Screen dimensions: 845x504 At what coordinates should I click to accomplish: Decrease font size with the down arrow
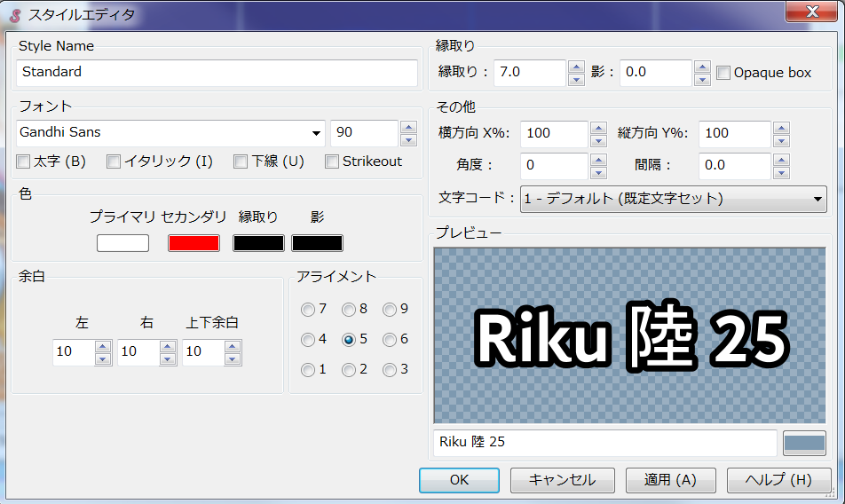point(409,140)
